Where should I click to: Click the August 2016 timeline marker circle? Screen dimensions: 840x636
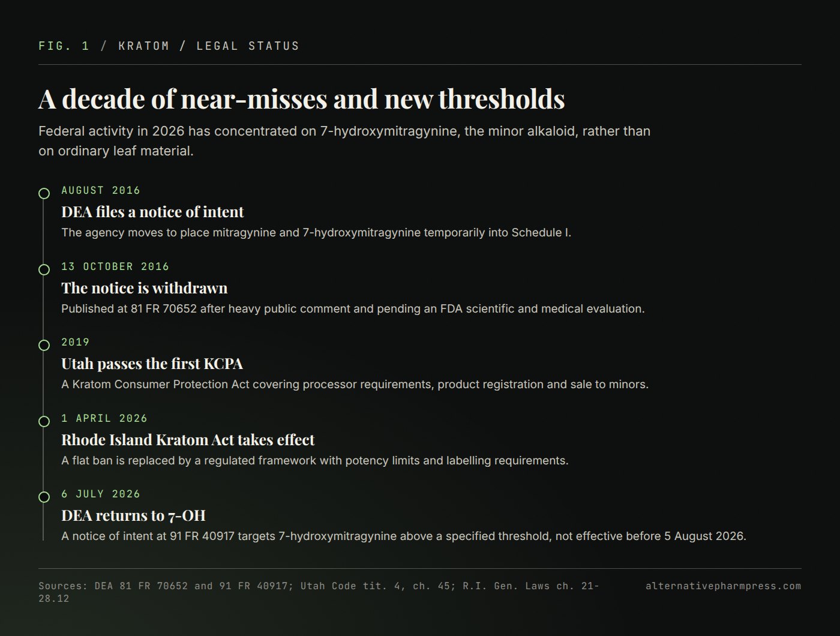pyautogui.click(x=44, y=193)
